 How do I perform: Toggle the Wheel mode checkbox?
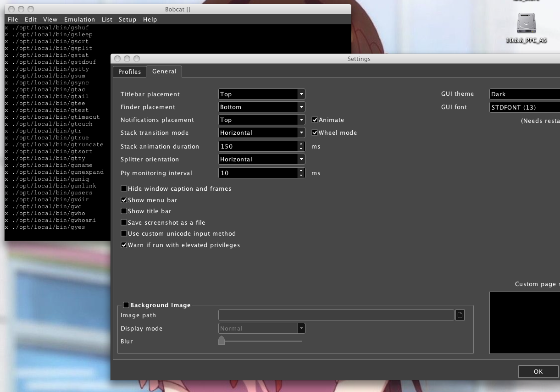(315, 133)
